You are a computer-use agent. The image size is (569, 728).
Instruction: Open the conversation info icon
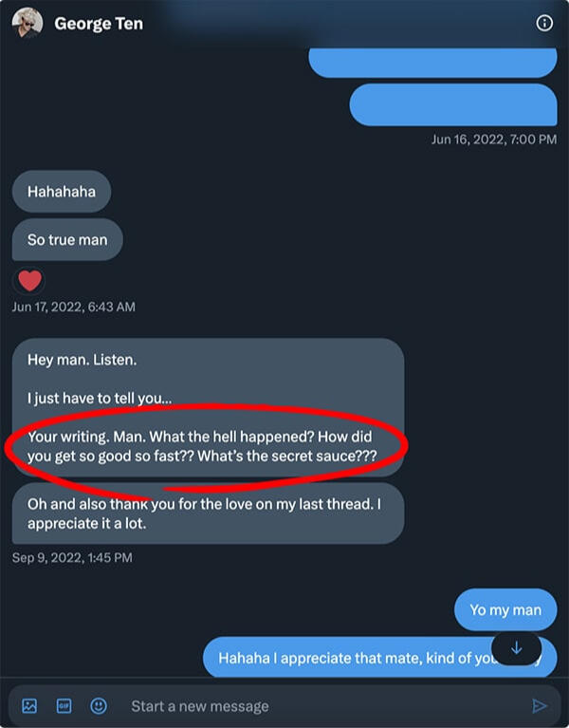click(x=544, y=23)
